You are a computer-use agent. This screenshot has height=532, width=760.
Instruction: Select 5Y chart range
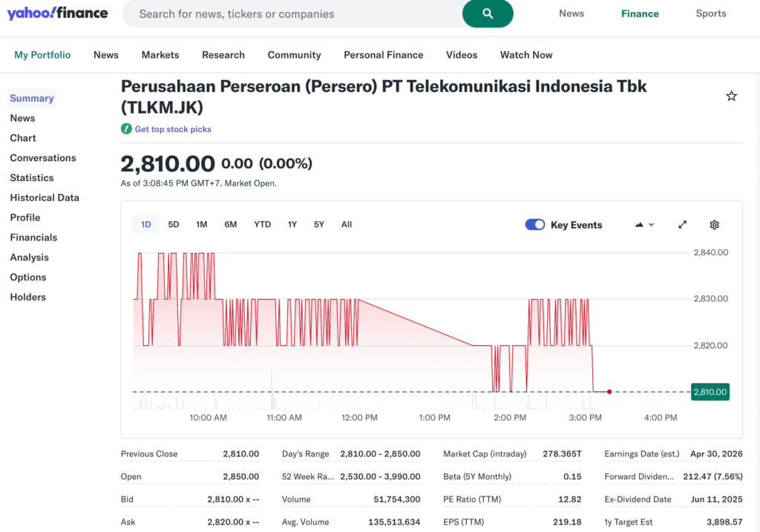point(319,224)
